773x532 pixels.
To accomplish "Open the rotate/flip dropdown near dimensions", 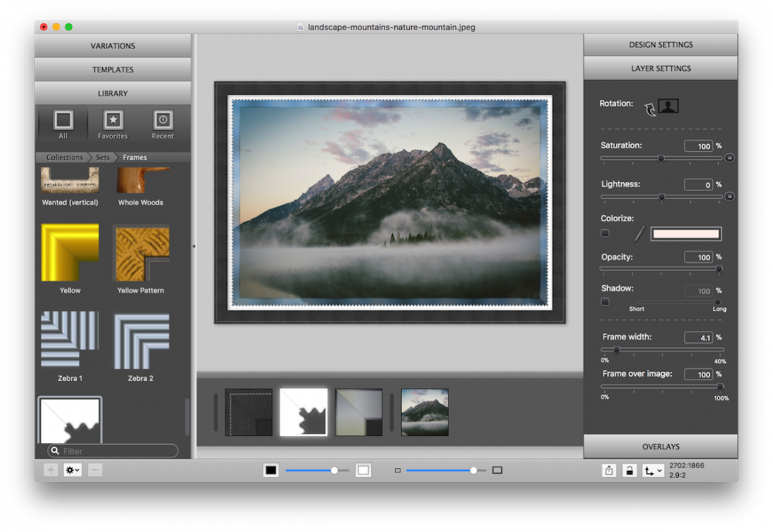I will [x=652, y=469].
